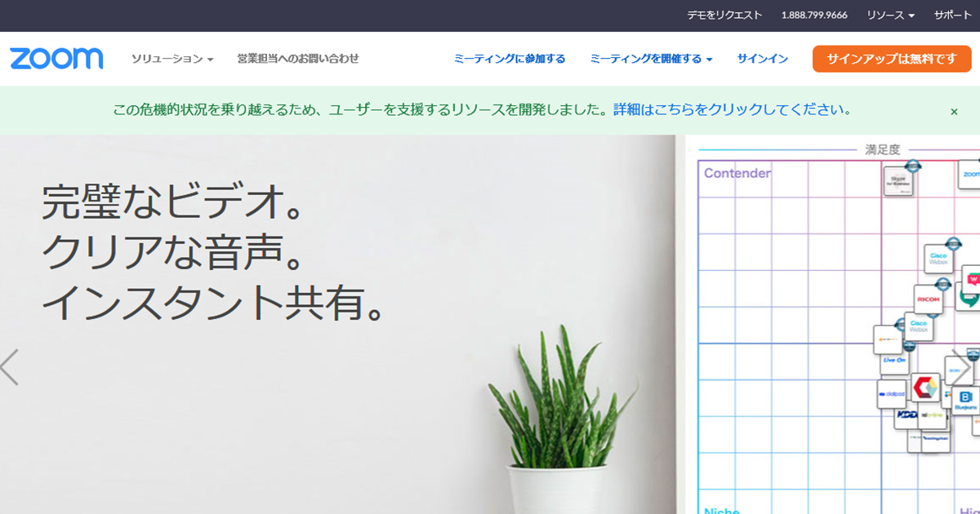Click the Contender quadrant label

click(x=737, y=173)
